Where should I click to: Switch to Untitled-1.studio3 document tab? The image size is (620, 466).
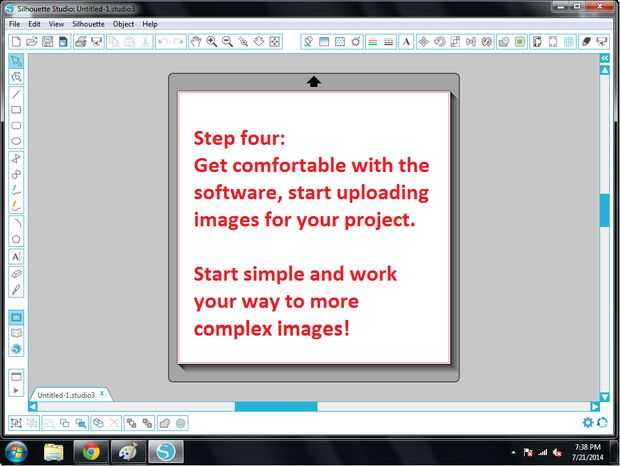tap(66, 395)
